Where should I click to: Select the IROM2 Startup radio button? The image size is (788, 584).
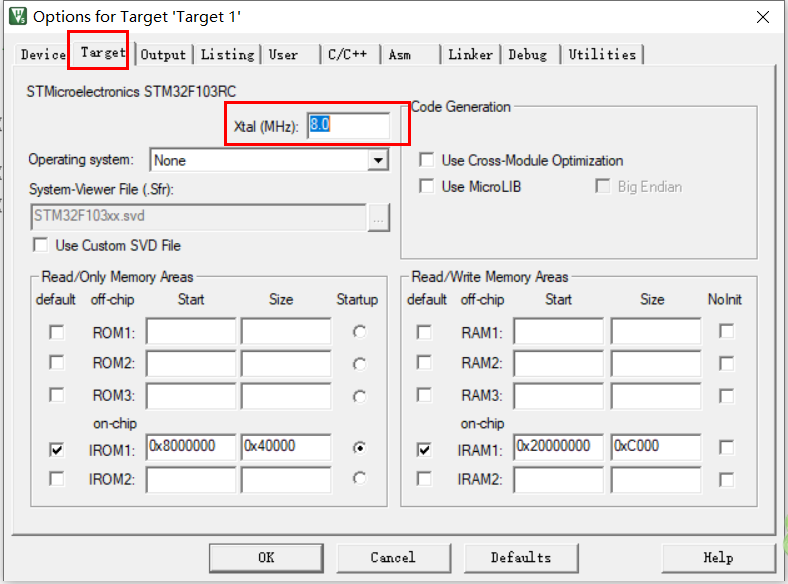[359, 478]
